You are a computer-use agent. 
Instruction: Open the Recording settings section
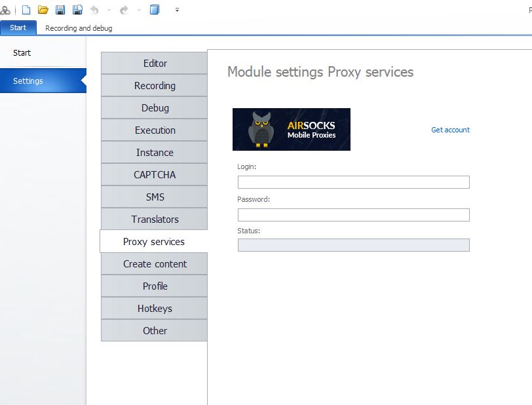pyautogui.click(x=154, y=86)
